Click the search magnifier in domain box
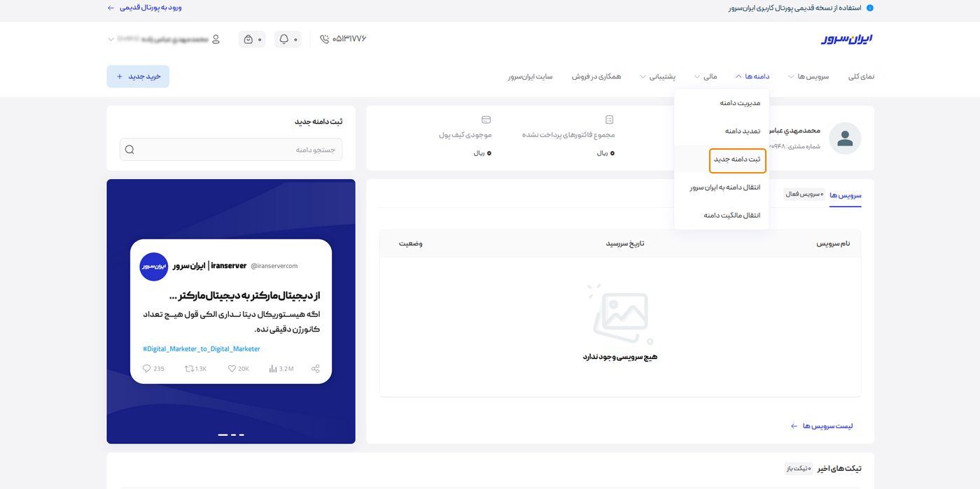 pos(129,150)
